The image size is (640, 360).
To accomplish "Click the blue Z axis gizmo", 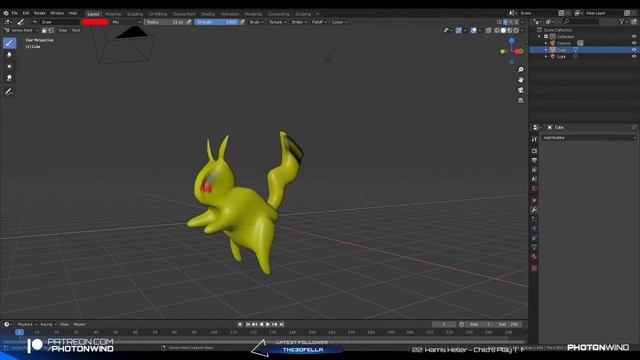I will coord(511,40).
